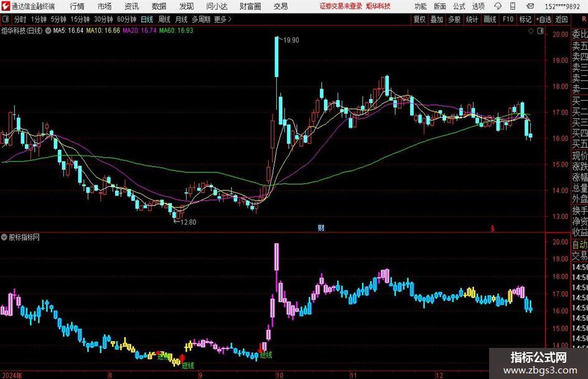588x379 pixels.
Task: Open the 发现 menu
Action: point(187,6)
